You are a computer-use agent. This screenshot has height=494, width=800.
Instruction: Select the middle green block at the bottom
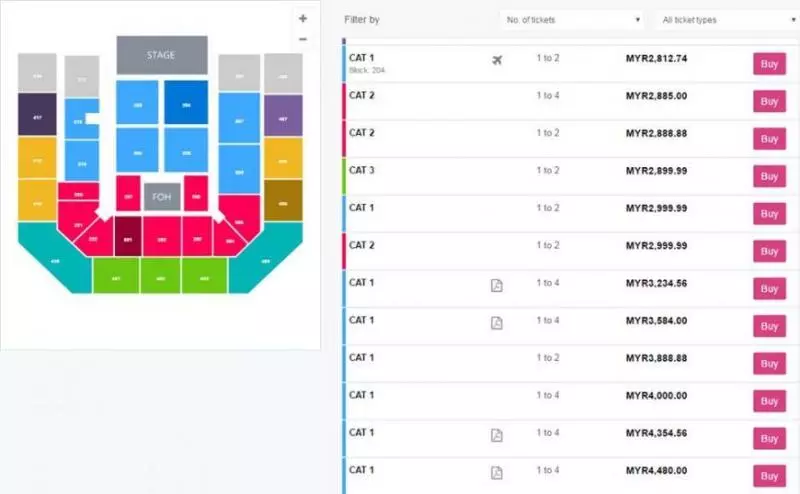(x=160, y=276)
